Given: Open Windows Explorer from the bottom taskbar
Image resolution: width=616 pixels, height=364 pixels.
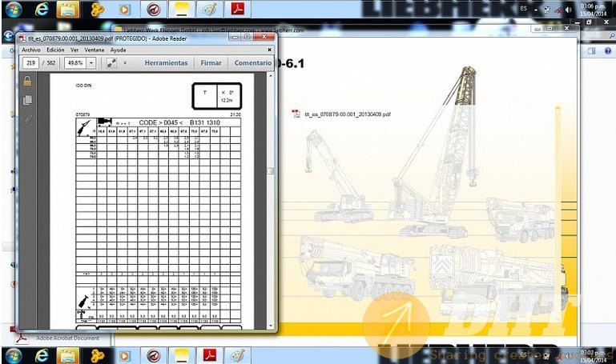Looking at the screenshot, I should (x=68, y=356).
